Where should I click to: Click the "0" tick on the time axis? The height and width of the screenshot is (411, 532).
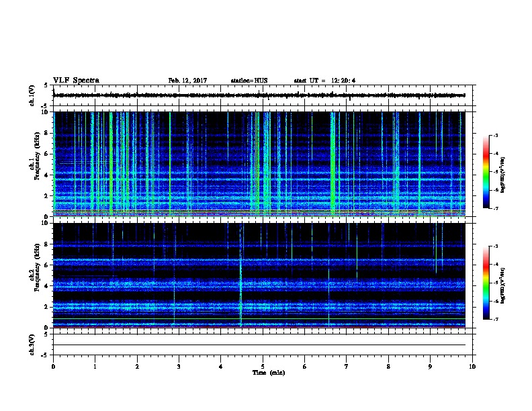point(53,367)
